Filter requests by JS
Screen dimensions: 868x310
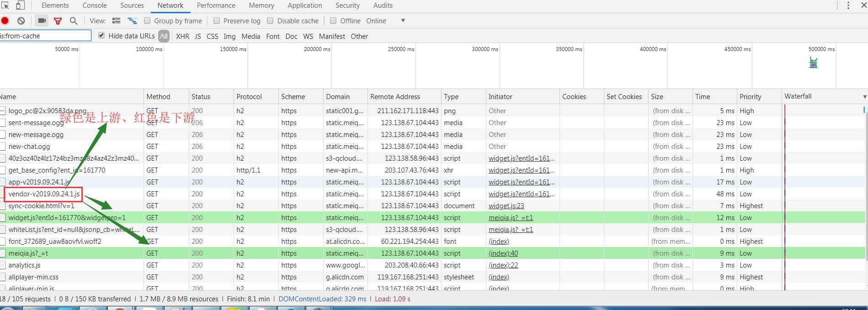[198, 36]
